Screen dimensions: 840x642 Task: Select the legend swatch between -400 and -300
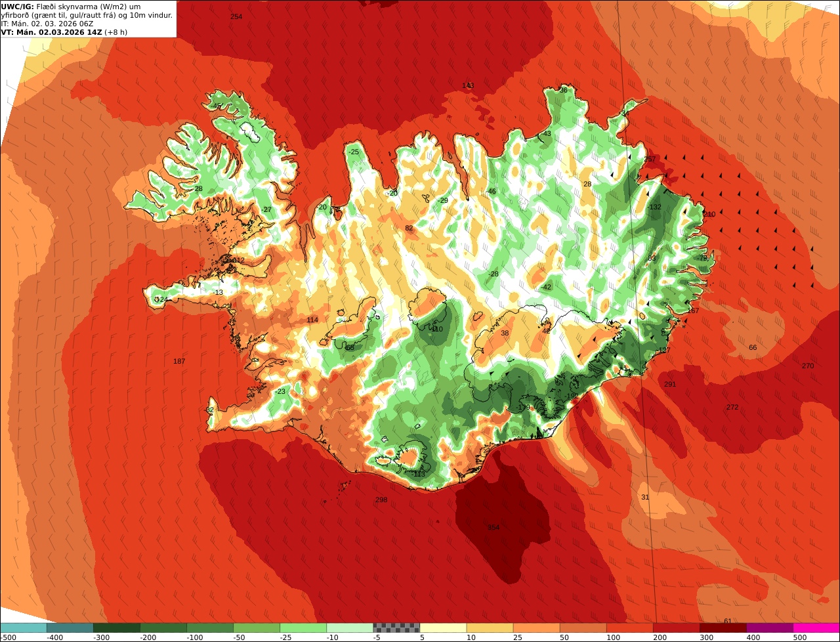pyautogui.click(x=70, y=628)
